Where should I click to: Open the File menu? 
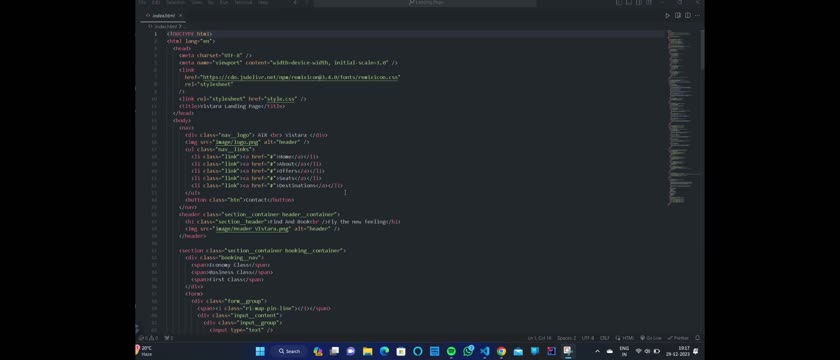[x=142, y=3]
